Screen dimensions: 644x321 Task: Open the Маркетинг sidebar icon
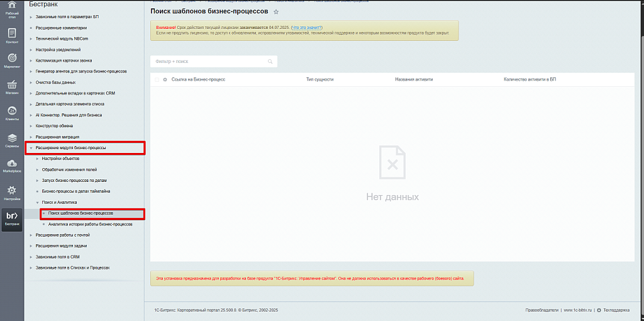point(11,59)
